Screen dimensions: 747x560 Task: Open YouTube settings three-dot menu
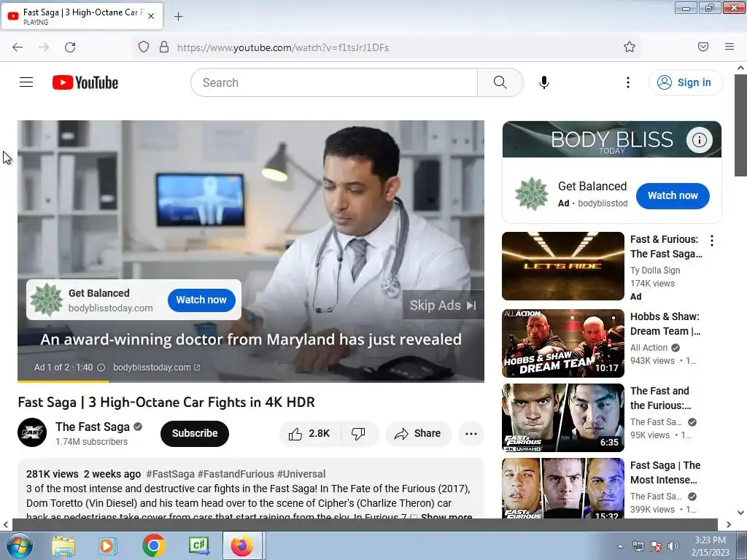click(x=628, y=82)
